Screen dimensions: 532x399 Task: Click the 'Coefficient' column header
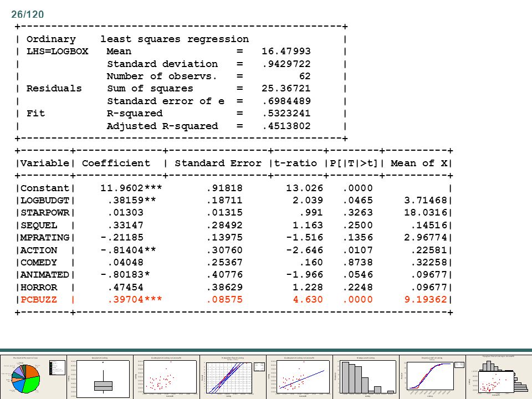(x=116, y=163)
